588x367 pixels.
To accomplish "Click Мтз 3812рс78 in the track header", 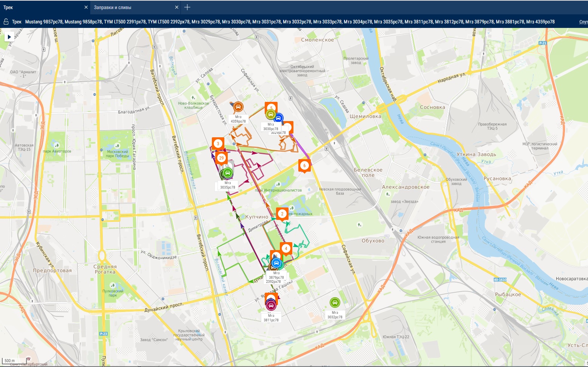I will coord(449,22).
